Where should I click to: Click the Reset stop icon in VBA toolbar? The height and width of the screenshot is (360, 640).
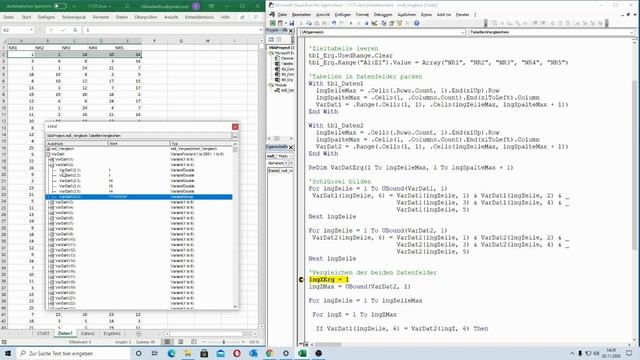pyautogui.click(x=367, y=23)
